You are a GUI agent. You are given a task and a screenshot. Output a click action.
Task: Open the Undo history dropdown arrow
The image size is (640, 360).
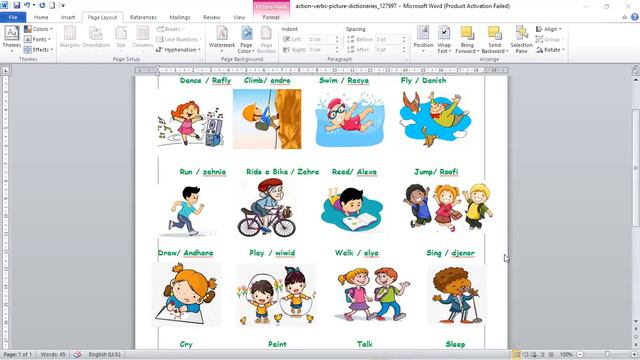33,6
